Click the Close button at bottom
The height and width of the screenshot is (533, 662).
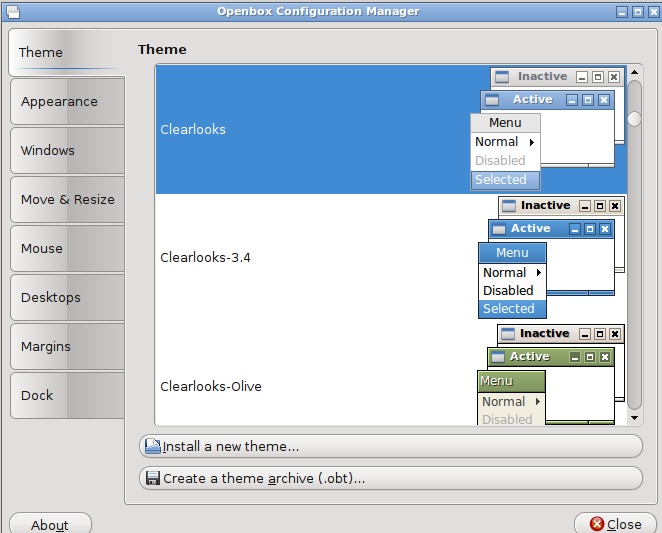tap(616, 523)
